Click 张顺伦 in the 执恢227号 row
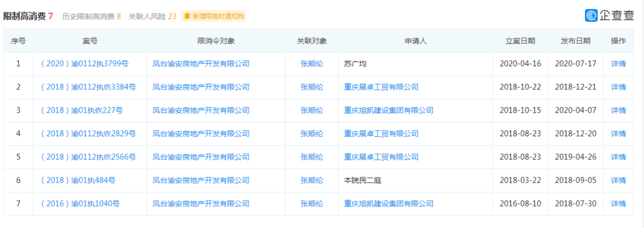This screenshot has width=644, height=228. tap(312, 111)
